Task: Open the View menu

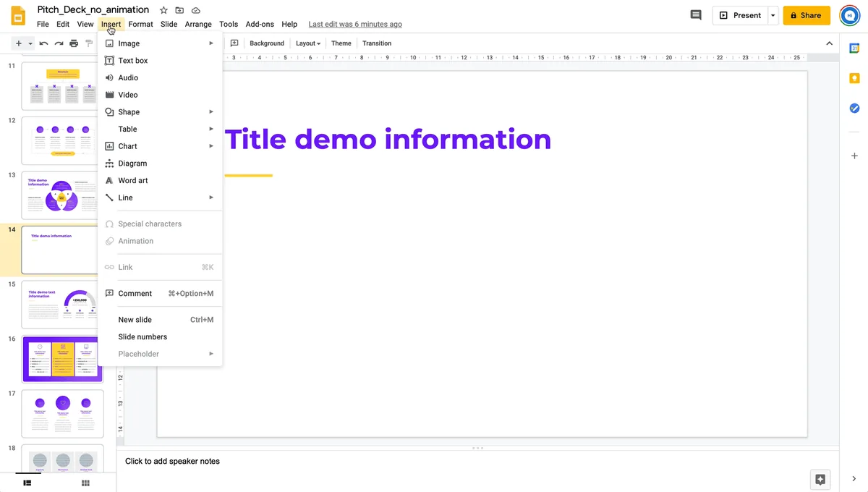Action: 85,24
